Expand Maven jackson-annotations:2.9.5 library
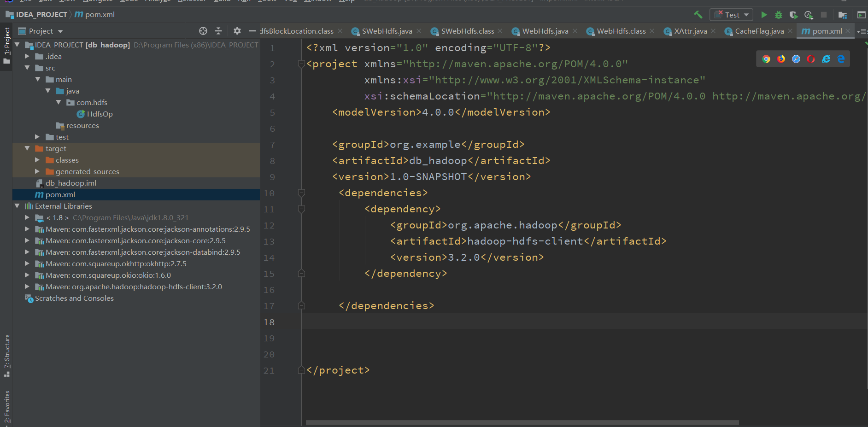The height and width of the screenshot is (427, 868). [27, 229]
